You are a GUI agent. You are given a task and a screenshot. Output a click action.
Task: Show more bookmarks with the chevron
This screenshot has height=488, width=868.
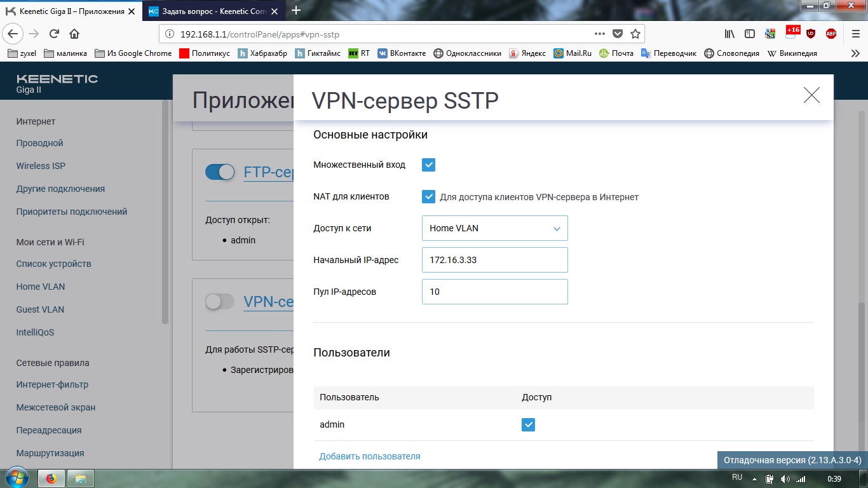855,53
